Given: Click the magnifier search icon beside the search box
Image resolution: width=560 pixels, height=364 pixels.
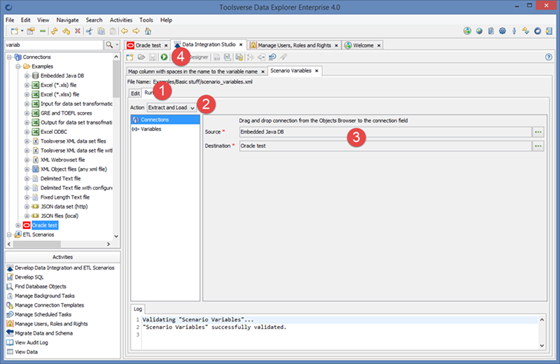Looking at the screenshot, I should pyautogui.click(x=109, y=45).
